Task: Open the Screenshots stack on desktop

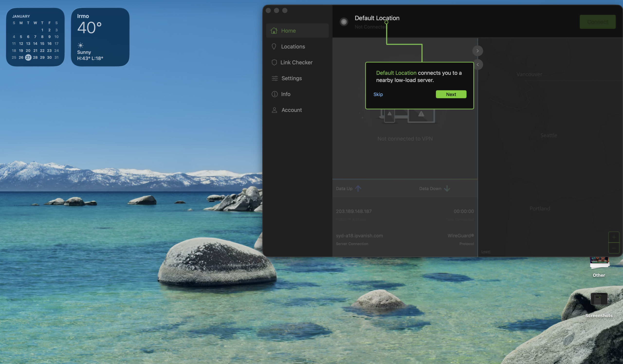Action: coord(598,299)
